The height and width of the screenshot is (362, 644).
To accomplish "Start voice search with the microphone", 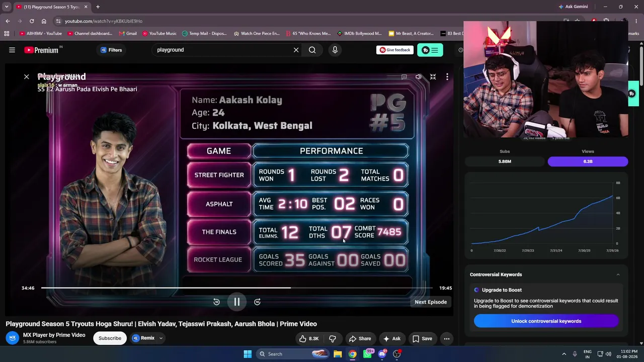I will (x=335, y=50).
